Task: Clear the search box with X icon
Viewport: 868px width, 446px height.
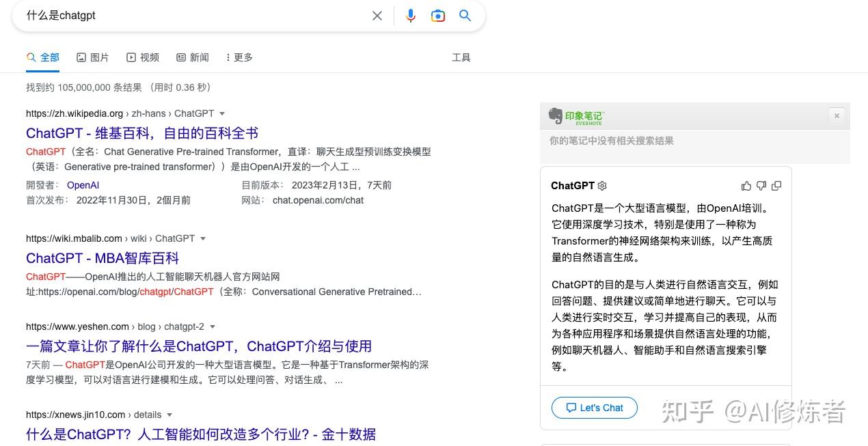Action: [x=377, y=16]
